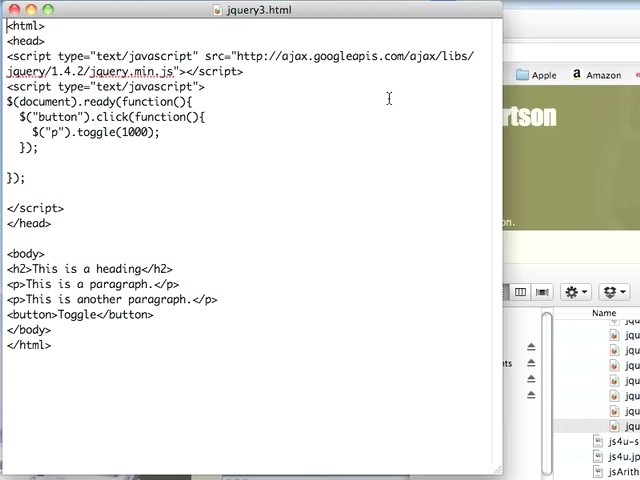Click the "<p>This is a paragraph.</p>" line
The height and width of the screenshot is (480, 640).
(x=93, y=284)
